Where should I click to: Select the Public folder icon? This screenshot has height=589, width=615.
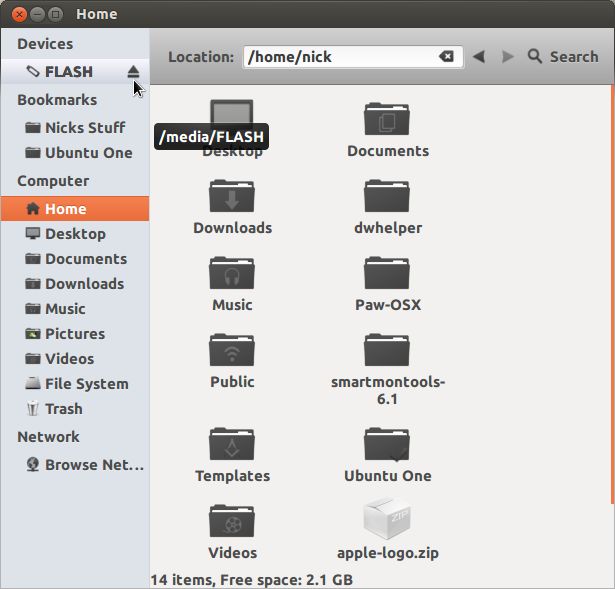pyautogui.click(x=232, y=349)
